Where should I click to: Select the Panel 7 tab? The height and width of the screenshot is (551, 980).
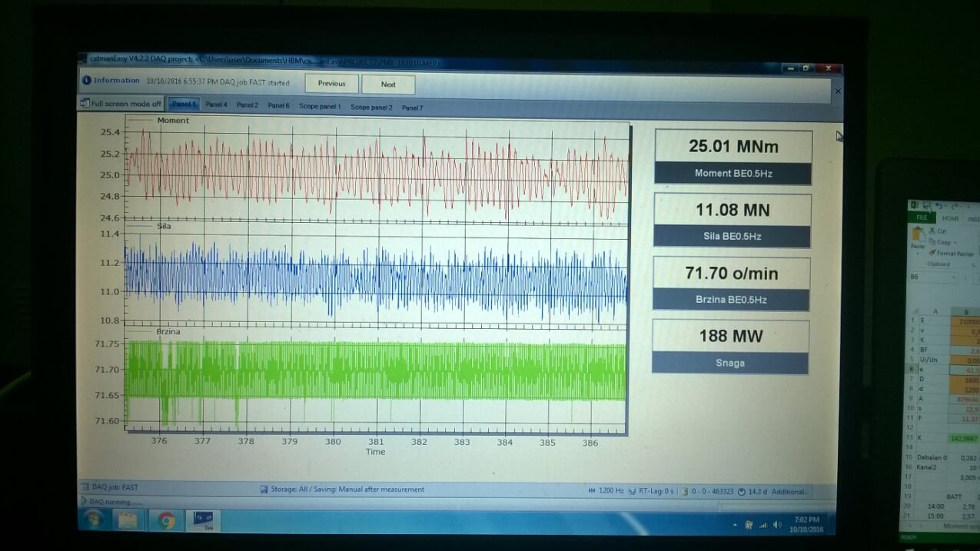point(412,108)
